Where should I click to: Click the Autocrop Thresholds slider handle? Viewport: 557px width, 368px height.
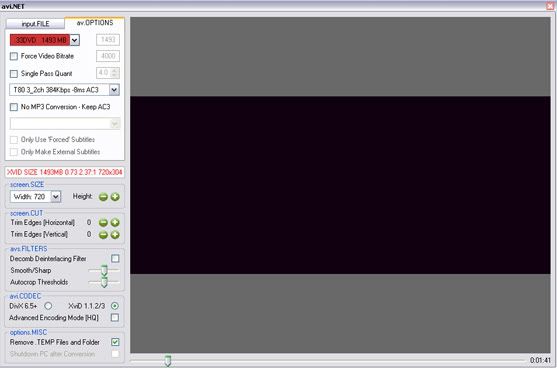click(x=104, y=282)
